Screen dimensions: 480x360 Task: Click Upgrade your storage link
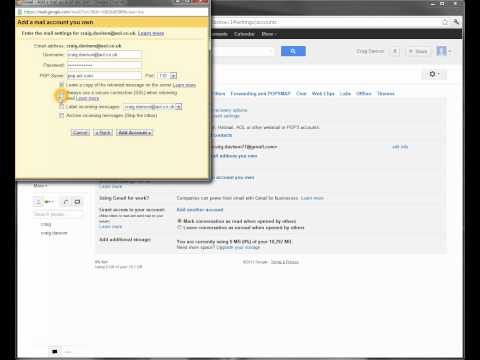tap(238, 247)
